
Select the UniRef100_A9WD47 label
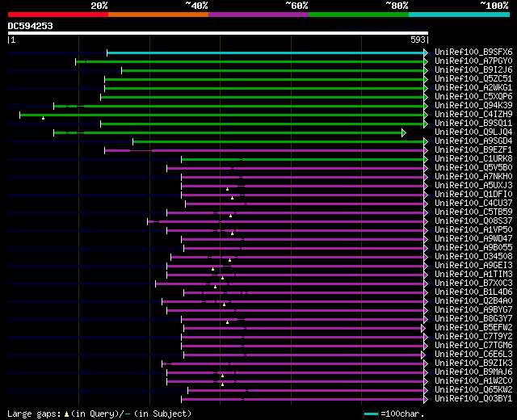[473, 239]
